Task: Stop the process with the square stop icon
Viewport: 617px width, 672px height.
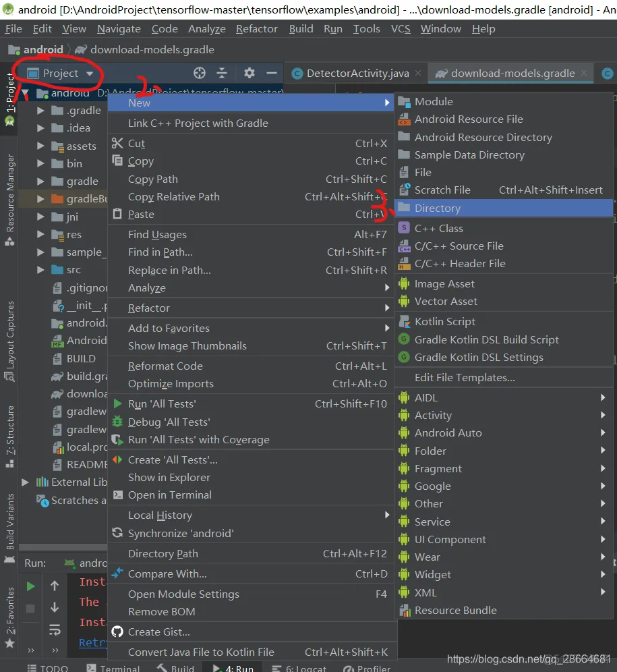Action: tap(30, 608)
